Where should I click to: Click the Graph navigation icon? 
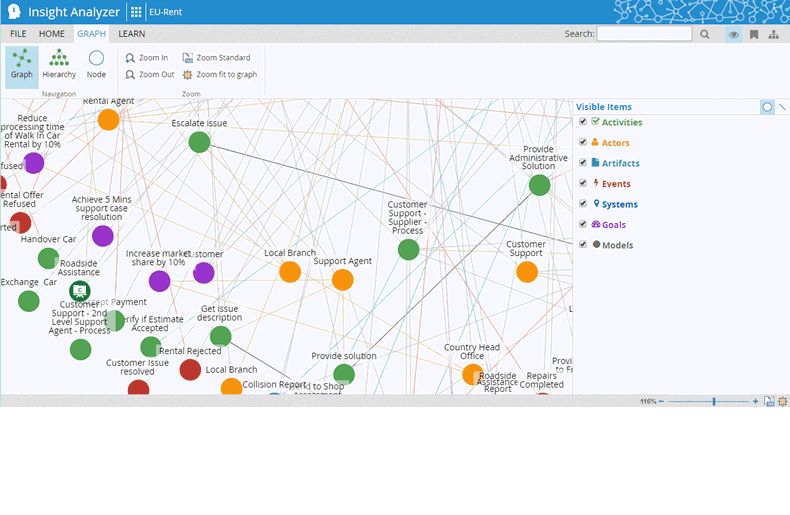(x=21, y=65)
